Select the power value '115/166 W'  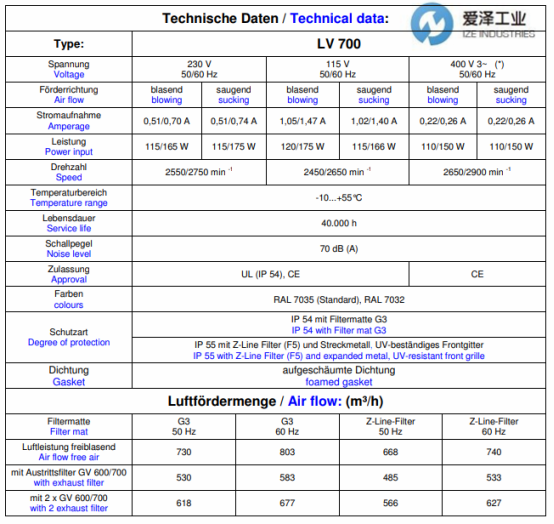[374, 147]
